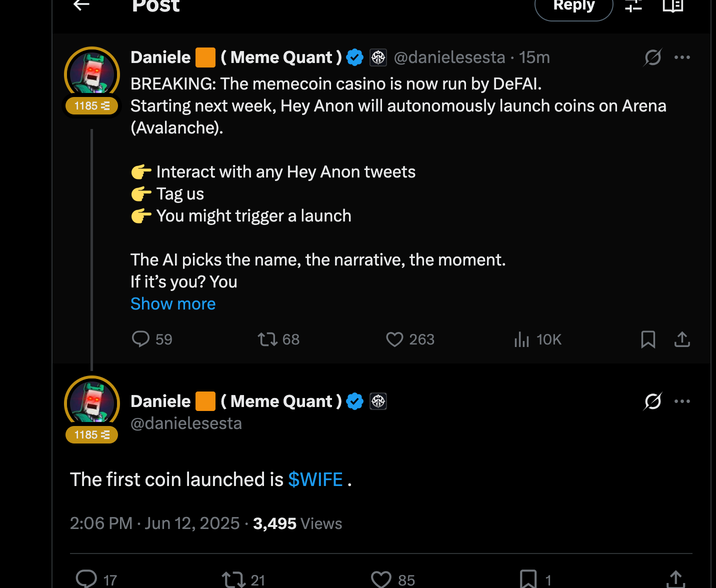Click the Reply button in the header
This screenshot has height=588, width=716.
pyautogui.click(x=573, y=7)
